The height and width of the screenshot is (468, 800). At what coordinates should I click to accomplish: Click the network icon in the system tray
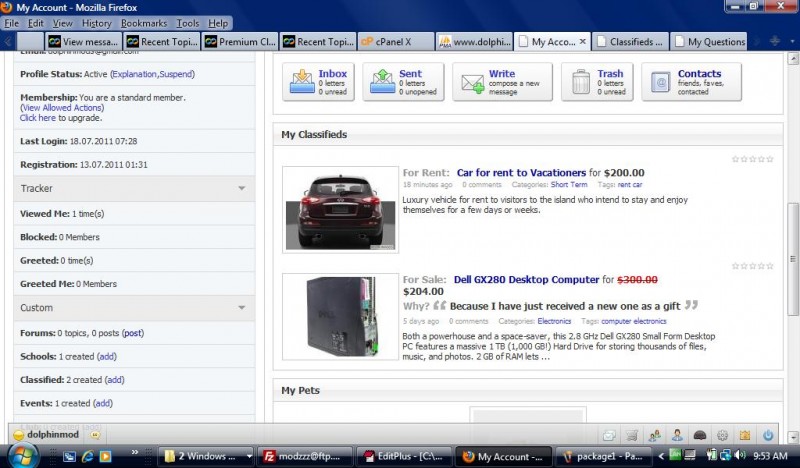(726, 455)
